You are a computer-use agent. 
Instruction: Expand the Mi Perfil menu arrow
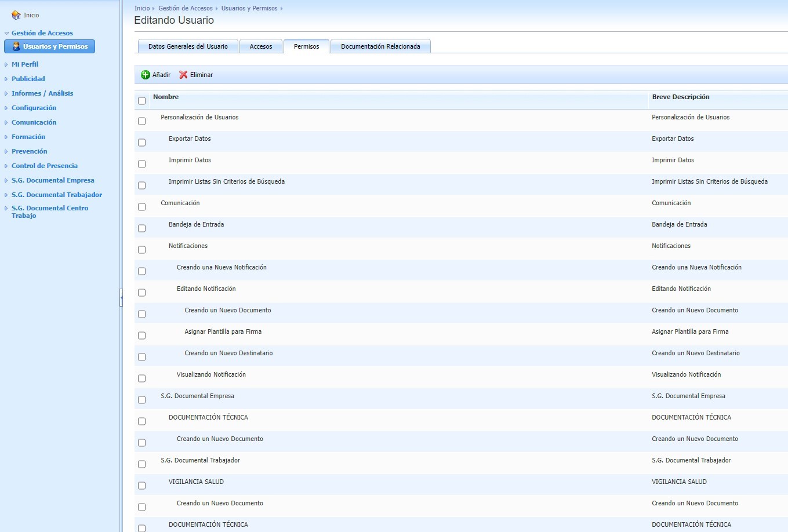point(6,65)
